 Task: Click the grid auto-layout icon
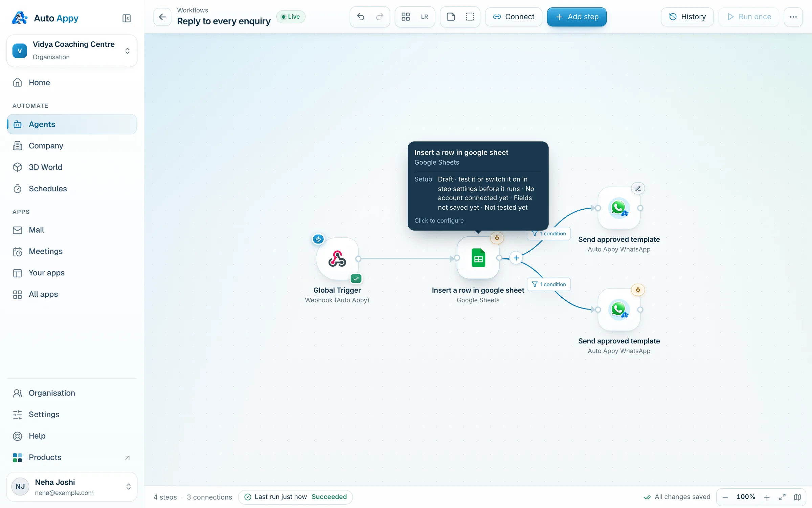[406, 17]
